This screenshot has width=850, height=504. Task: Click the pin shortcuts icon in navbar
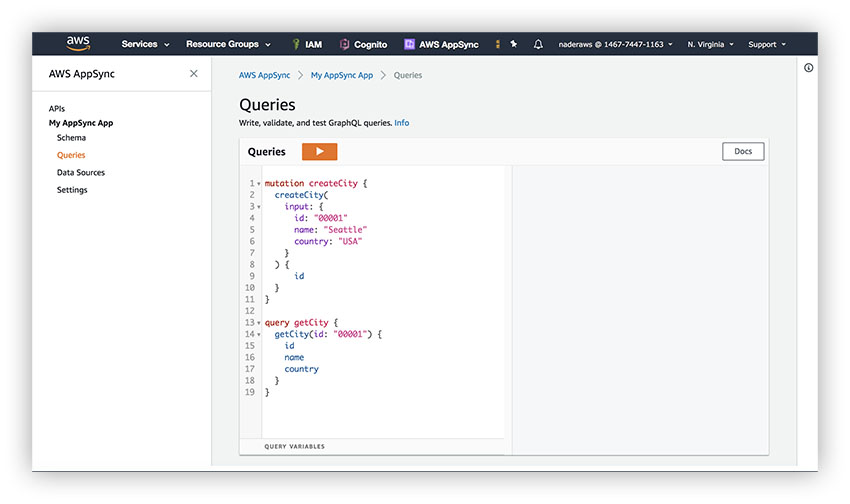513,44
